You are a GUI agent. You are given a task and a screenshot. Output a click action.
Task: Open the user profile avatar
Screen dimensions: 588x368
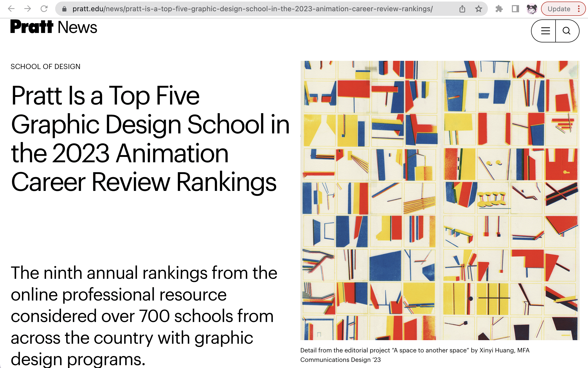click(x=532, y=9)
